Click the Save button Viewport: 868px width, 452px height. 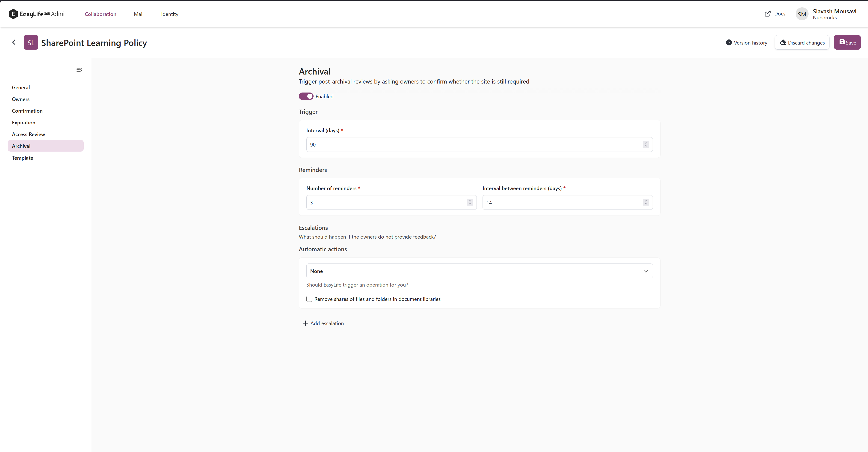(847, 42)
